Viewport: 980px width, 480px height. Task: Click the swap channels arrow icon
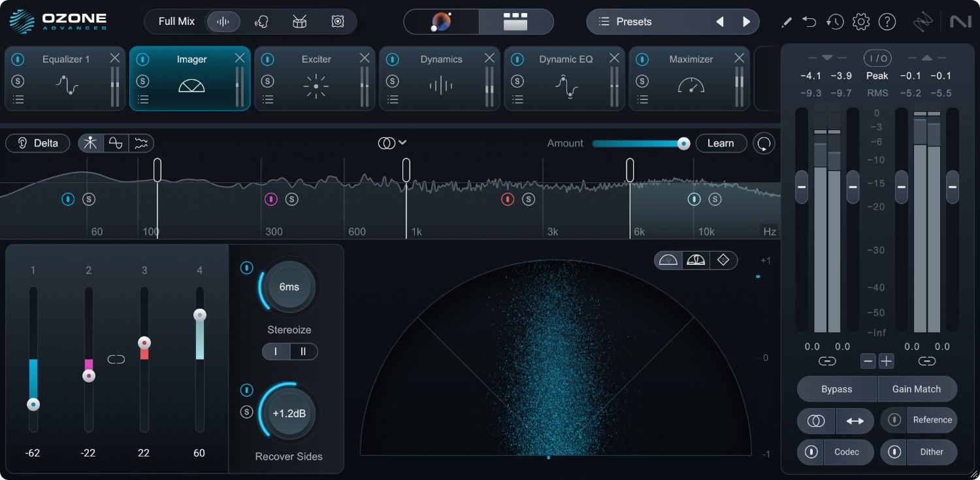[x=855, y=421]
